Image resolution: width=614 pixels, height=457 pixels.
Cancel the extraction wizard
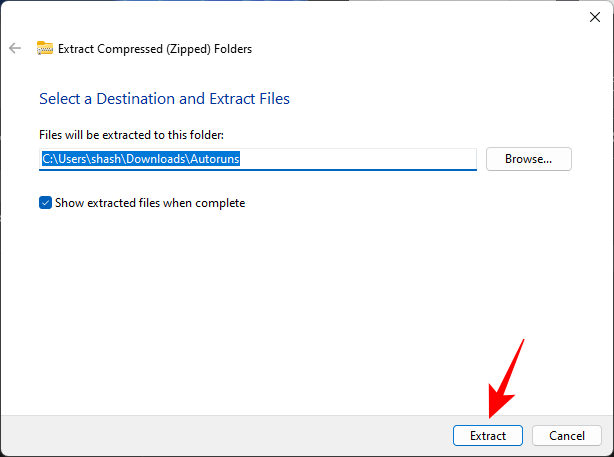pos(566,436)
